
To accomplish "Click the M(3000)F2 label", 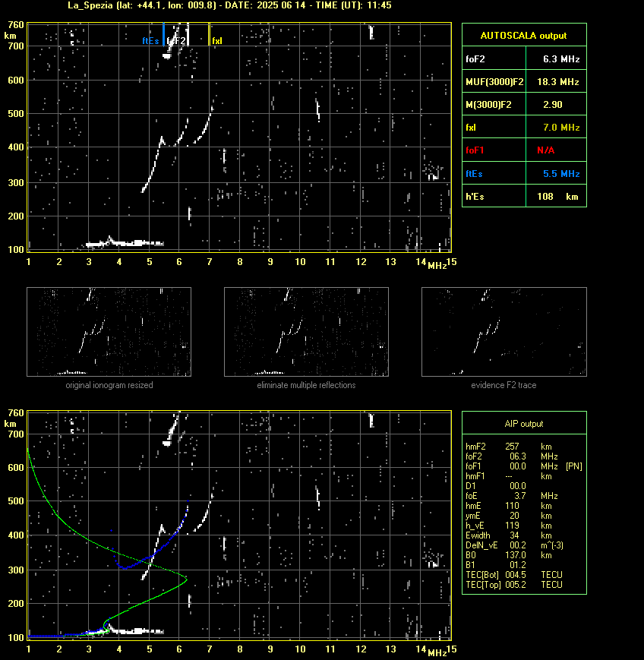I will click(488, 105).
